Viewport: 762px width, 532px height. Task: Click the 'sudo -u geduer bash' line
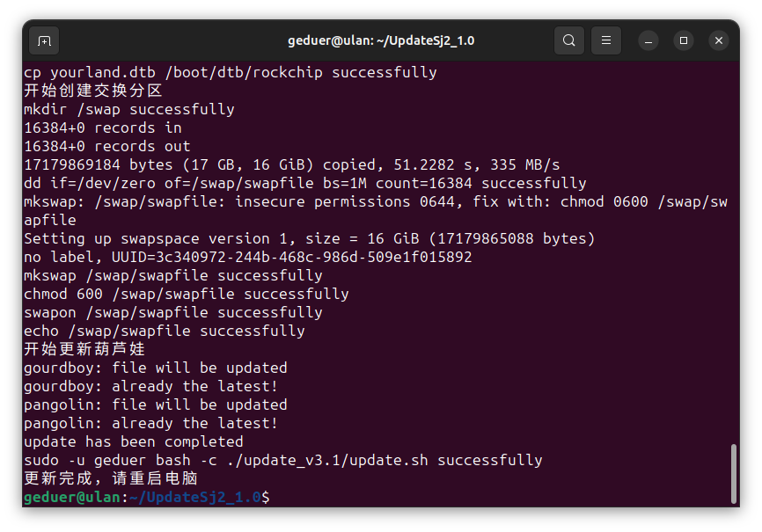[283, 460]
